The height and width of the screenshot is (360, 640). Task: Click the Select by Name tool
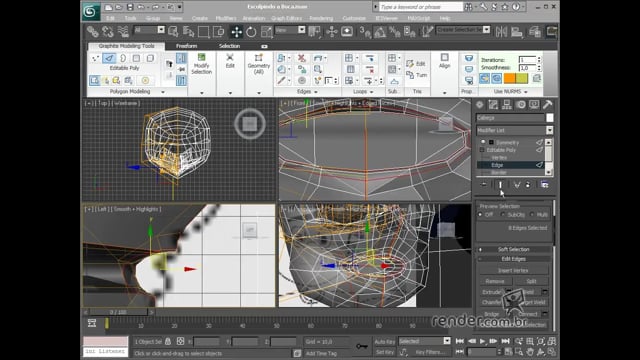(188, 31)
